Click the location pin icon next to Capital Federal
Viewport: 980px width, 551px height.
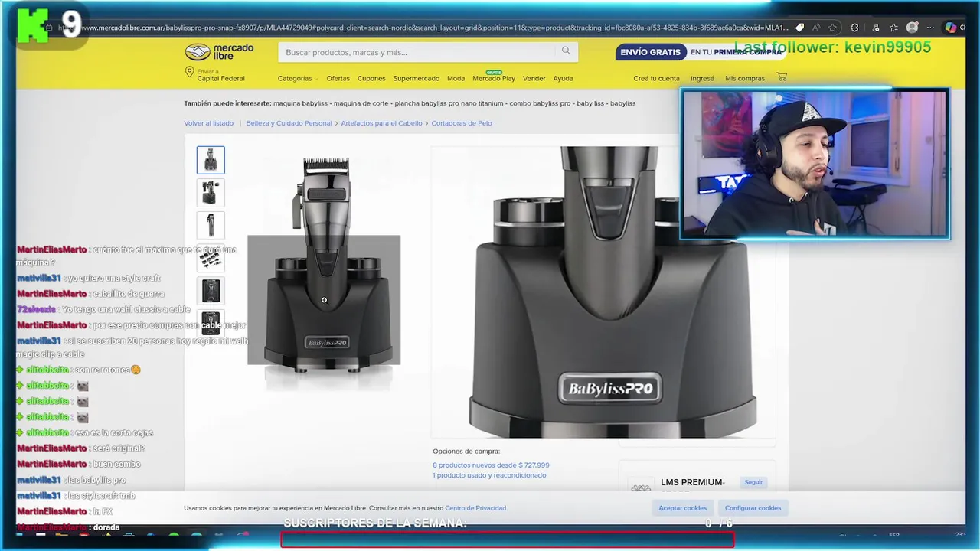(189, 72)
